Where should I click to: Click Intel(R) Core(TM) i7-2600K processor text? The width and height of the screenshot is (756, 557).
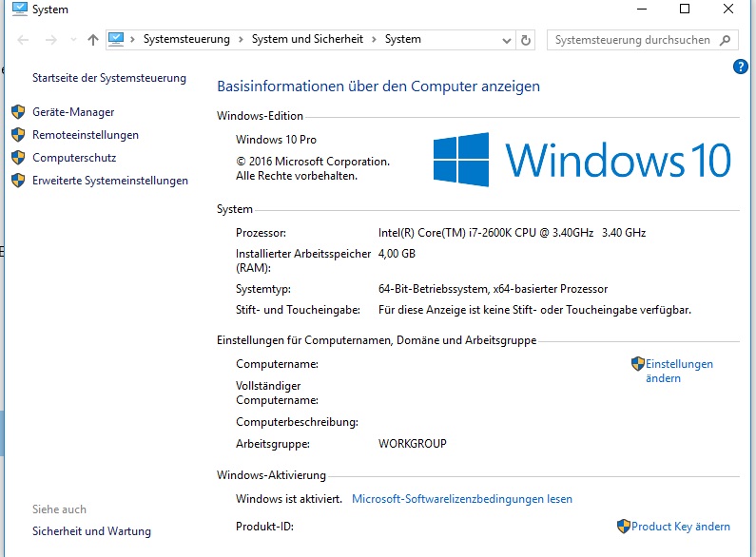(512, 233)
